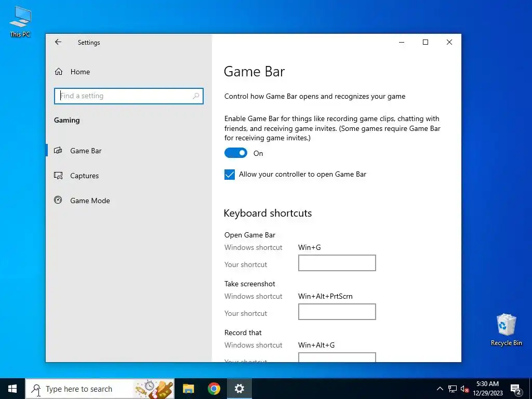
Task: Click the Keyboard shortcuts heading
Action: [268, 213]
